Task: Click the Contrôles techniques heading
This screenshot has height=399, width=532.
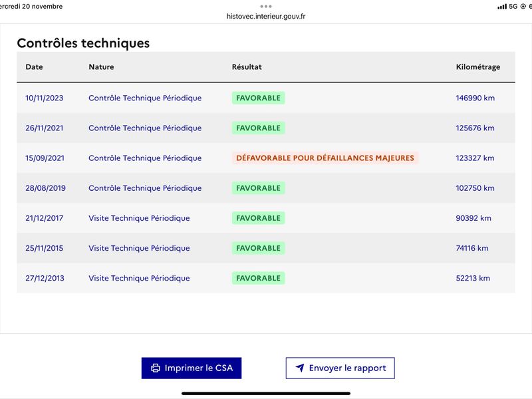Action: (x=83, y=43)
